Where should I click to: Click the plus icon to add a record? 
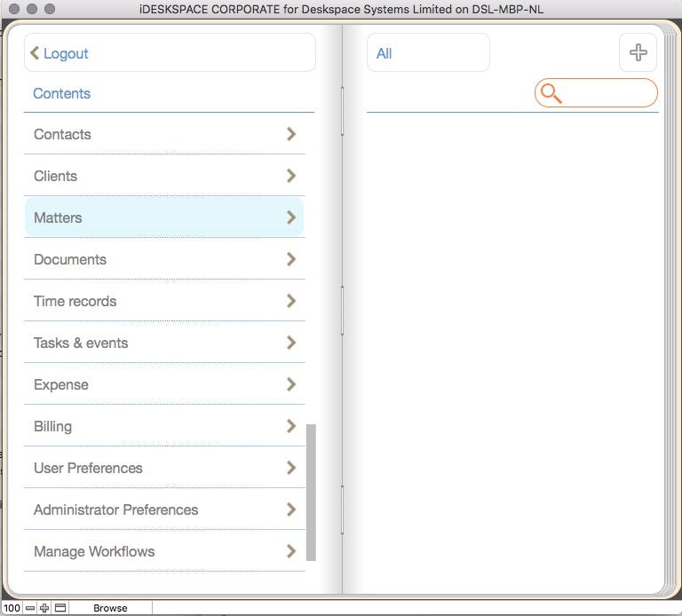click(638, 52)
